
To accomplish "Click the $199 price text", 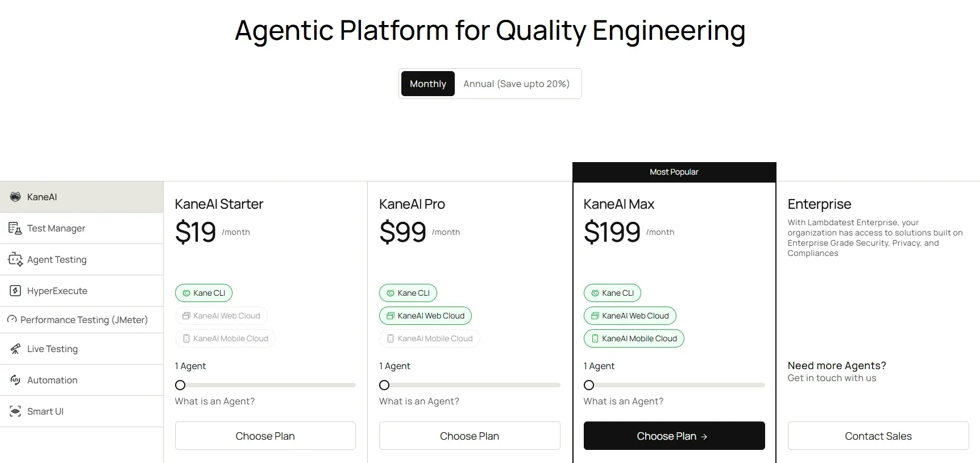I will (x=612, y=232).
